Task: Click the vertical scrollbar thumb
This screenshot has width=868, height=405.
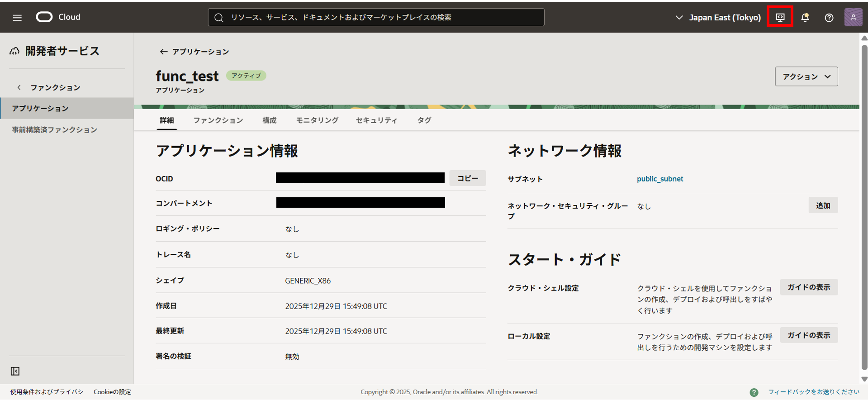Action: click(864, 207)
